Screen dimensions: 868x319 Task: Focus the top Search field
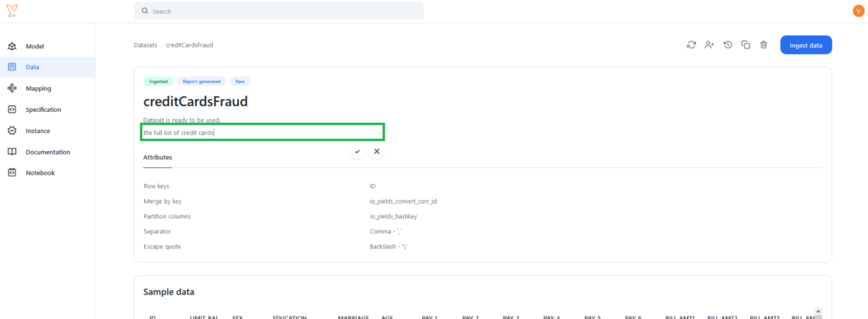pos(279,11)
